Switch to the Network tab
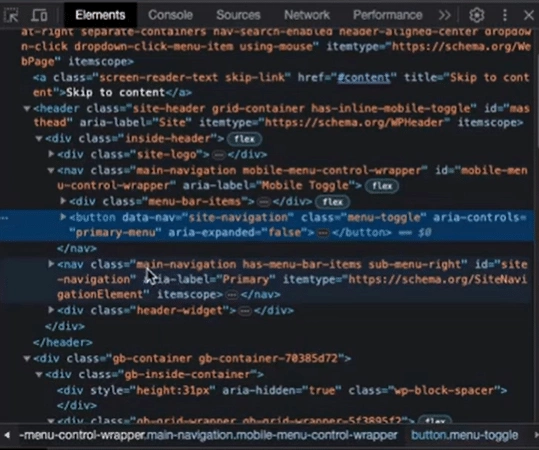Image resolution: width=539 pixels, height=450 pixels. [x=307, y=15]
